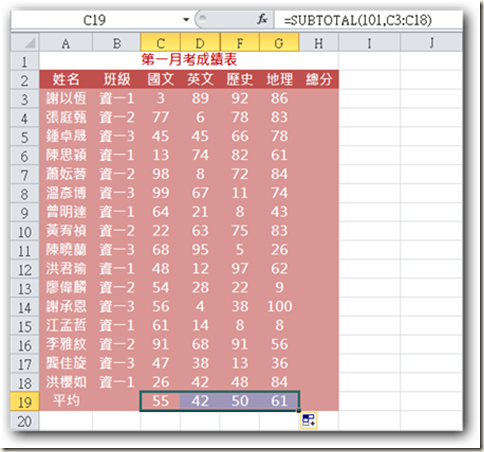This screenshot has width=484, height=452.
Task: Open the Name Box dropdown arrow
Action: pyautogui.click(x=186, y=20)
